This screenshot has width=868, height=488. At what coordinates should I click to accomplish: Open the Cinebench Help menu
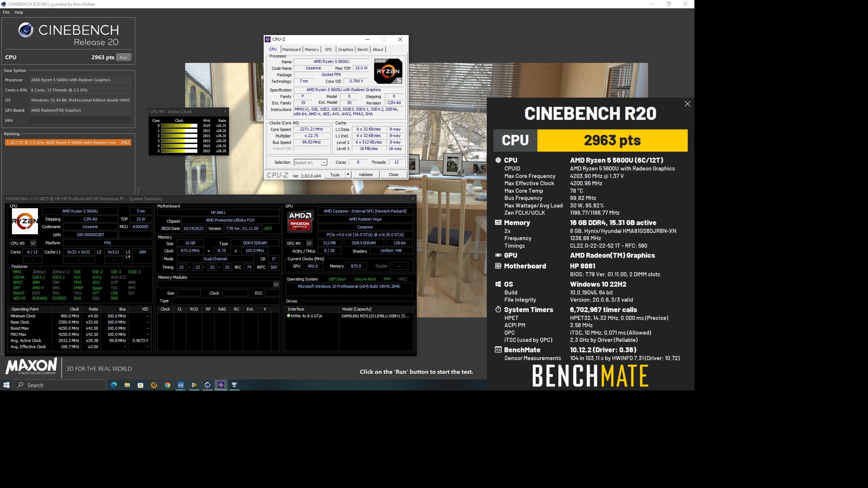(19, 12)
